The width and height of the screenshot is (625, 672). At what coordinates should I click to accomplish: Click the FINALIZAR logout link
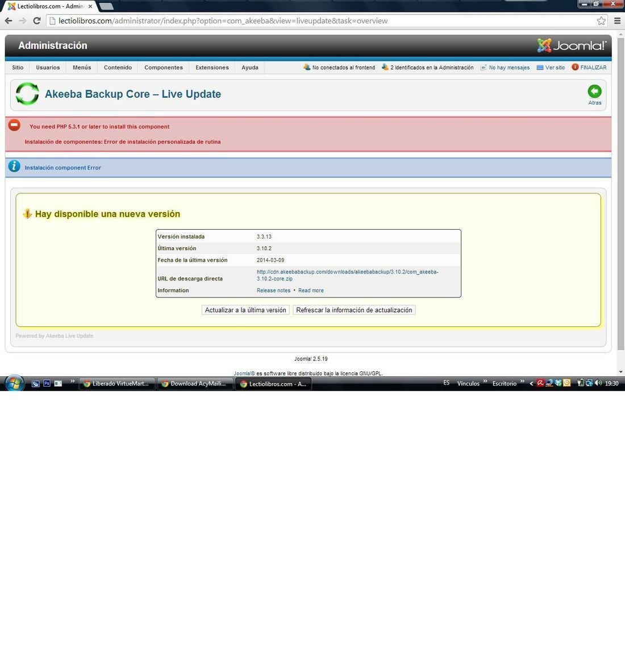(593, 67)
